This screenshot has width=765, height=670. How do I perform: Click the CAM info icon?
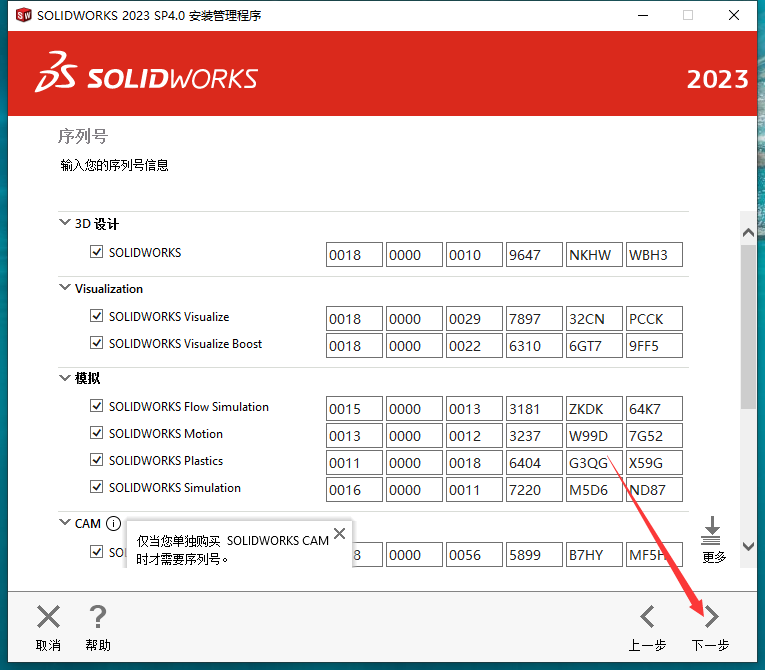113,523
